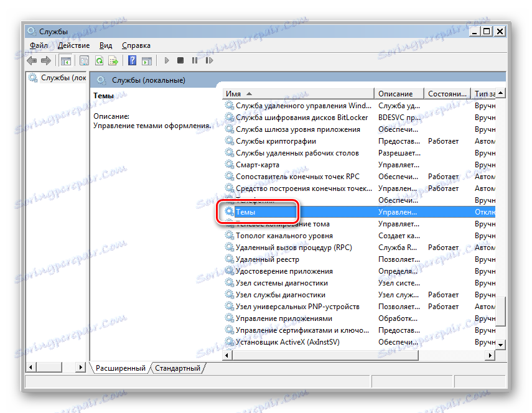Select Служба шлюза уровня приложения
The height and width of the screenshot is (413, 532).
coord(359,129)
